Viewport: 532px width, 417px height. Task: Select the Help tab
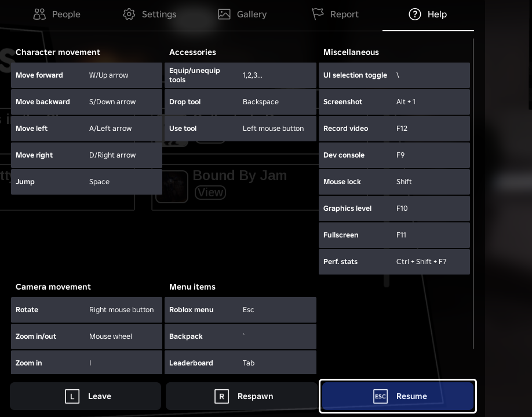[428, 14]
